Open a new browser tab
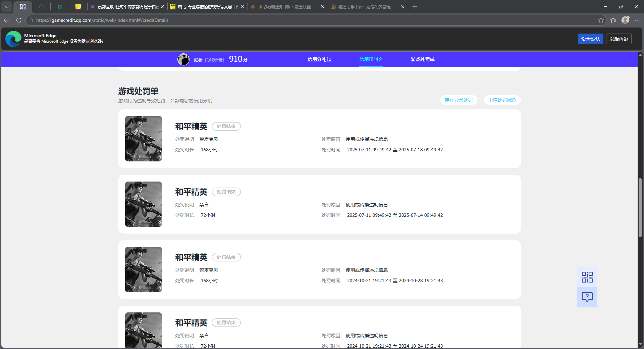This screenshot has height=349, width=644. coord(415,7)
